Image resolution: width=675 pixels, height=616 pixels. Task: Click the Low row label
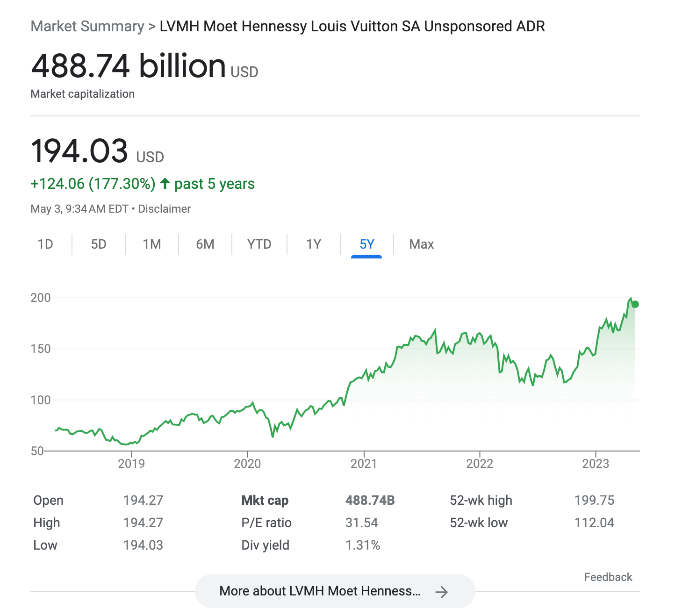pyautogui.click(x=45, y=545)
